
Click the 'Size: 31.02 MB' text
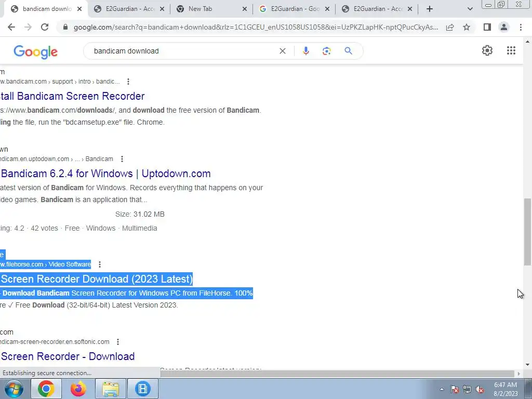coord(140,214)
